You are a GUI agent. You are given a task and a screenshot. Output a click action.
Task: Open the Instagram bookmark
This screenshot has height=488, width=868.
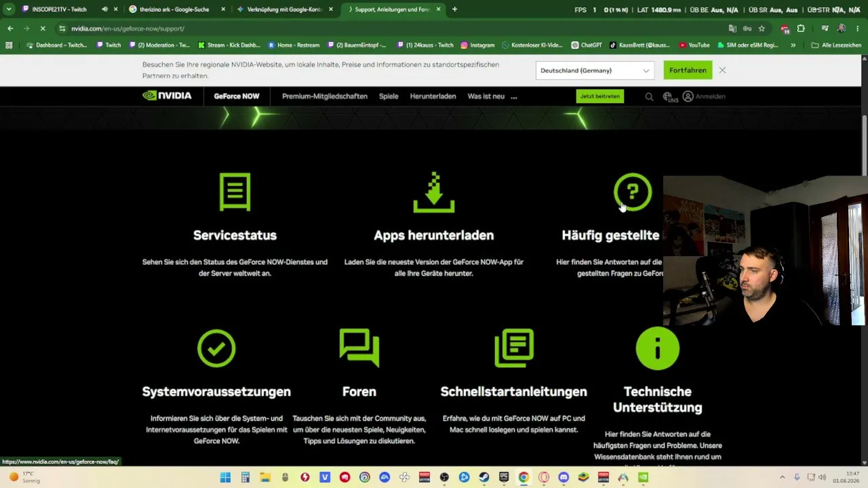[477, 45]
